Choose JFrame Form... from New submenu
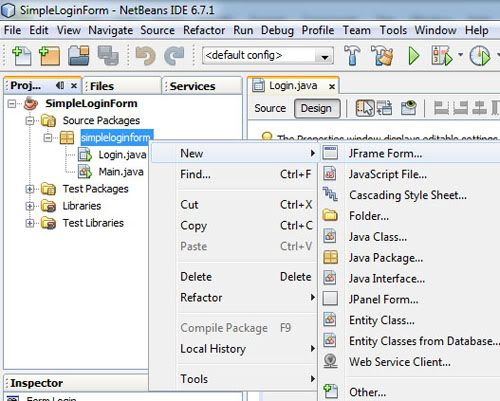Screen dimensions: 500x401 click(410, 153)
